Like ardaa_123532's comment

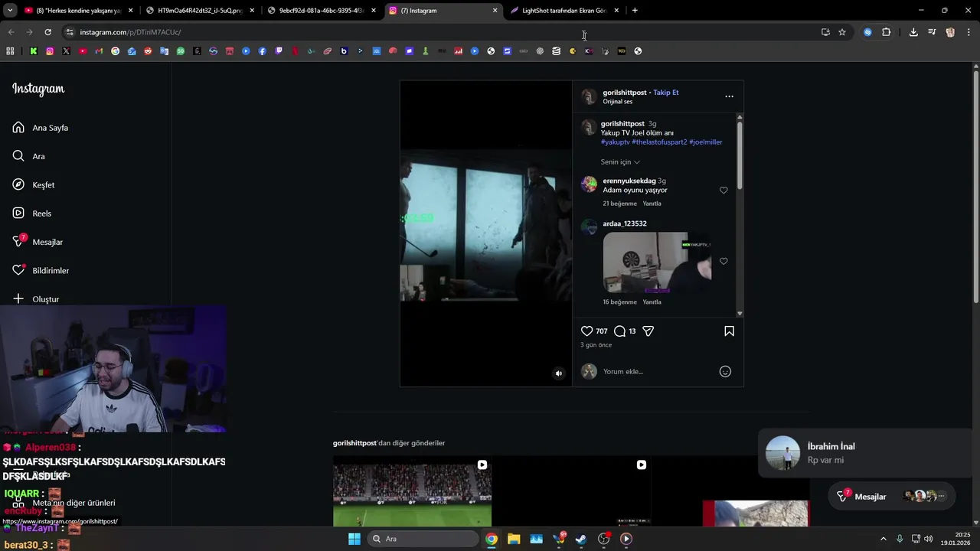pyautogui.click(x=724, y=262)
